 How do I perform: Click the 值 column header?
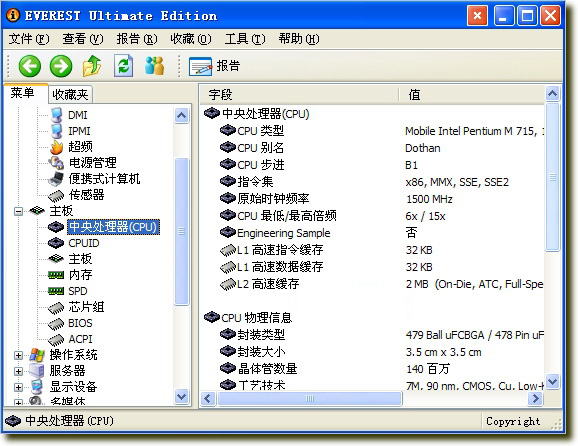coord(472,95)
